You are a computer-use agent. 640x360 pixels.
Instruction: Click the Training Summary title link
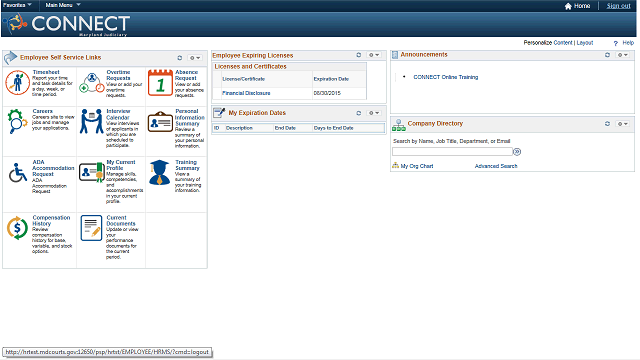(187, 165)
